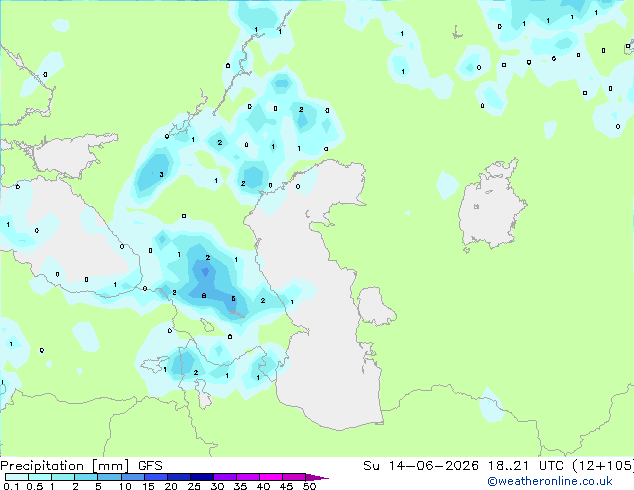634x490 pixels.
Task: Click the Kara-Bogaz-Gol bay east of Caspian
Action: 374,306
